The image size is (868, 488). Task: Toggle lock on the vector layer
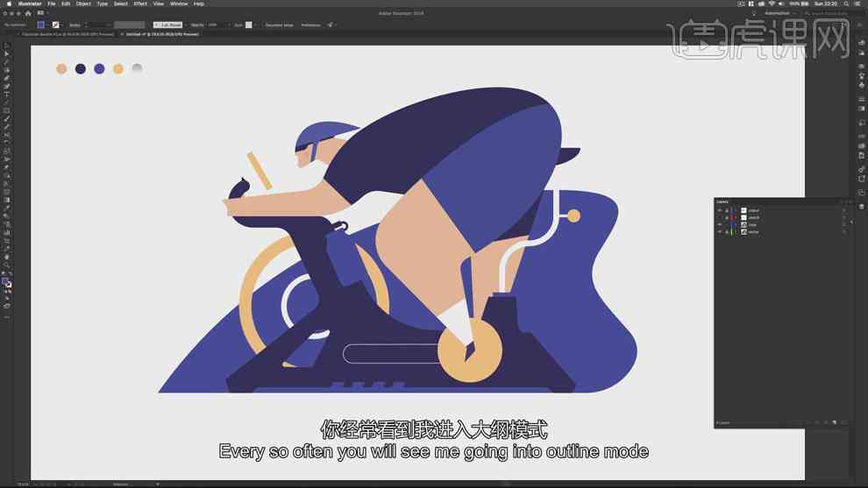click(726, 232)
